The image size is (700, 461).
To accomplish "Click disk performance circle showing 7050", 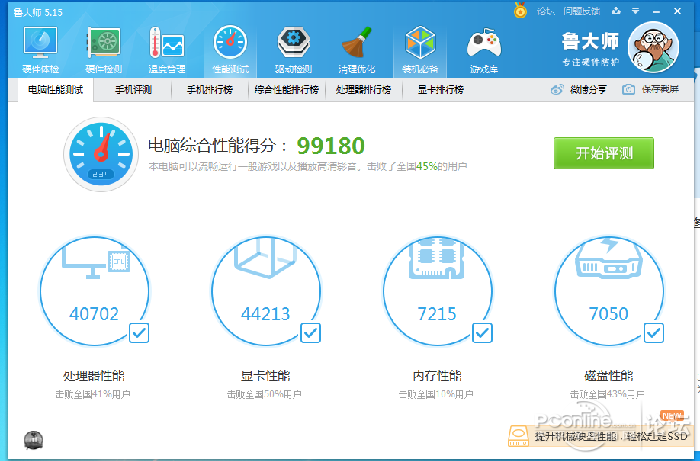I will 609,291.
